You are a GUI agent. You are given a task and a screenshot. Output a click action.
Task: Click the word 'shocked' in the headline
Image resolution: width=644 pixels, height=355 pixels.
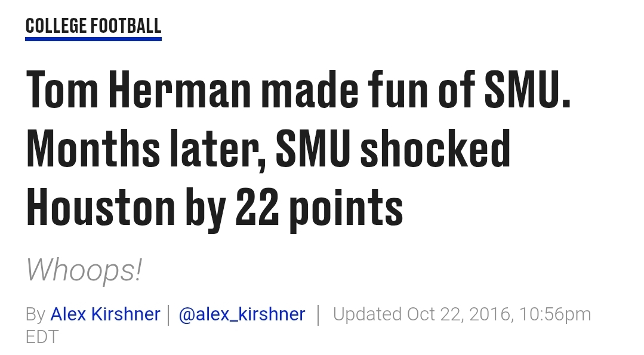coord(435,148)
